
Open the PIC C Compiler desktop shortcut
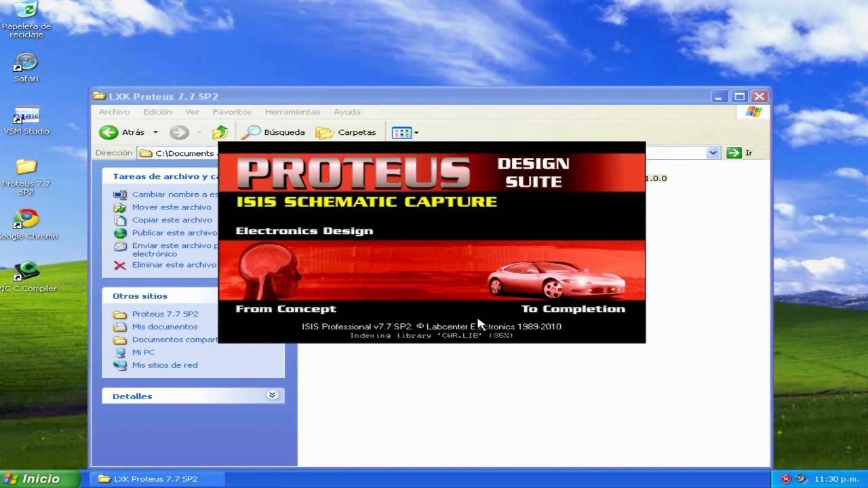[27, 277]
